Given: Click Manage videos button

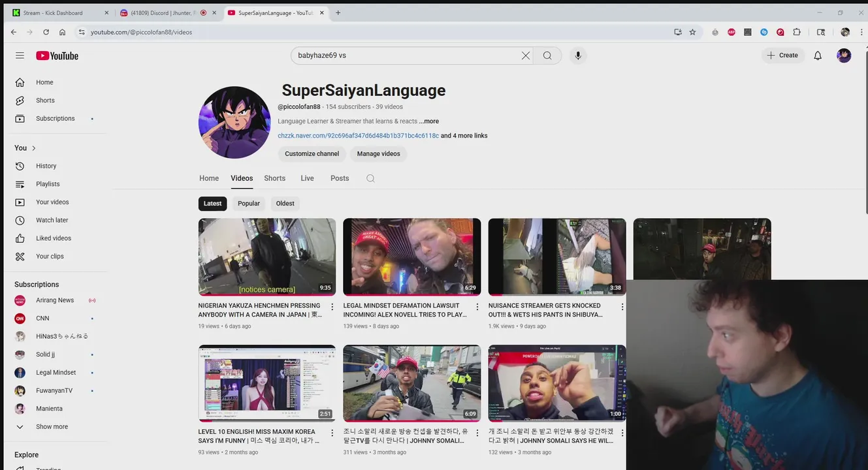Looking at the screenshot, I should 379,154.
